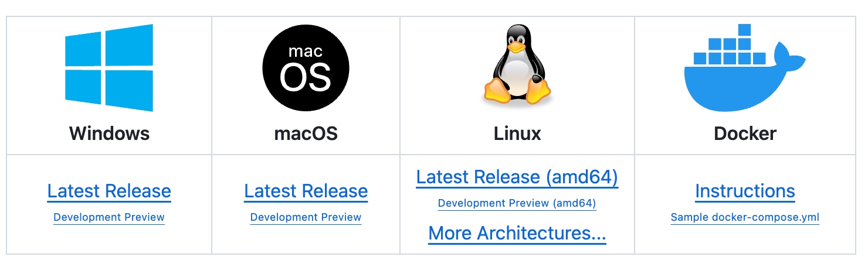Show More Architectures for Linux

pyautogui.click(x=517, y=233)
